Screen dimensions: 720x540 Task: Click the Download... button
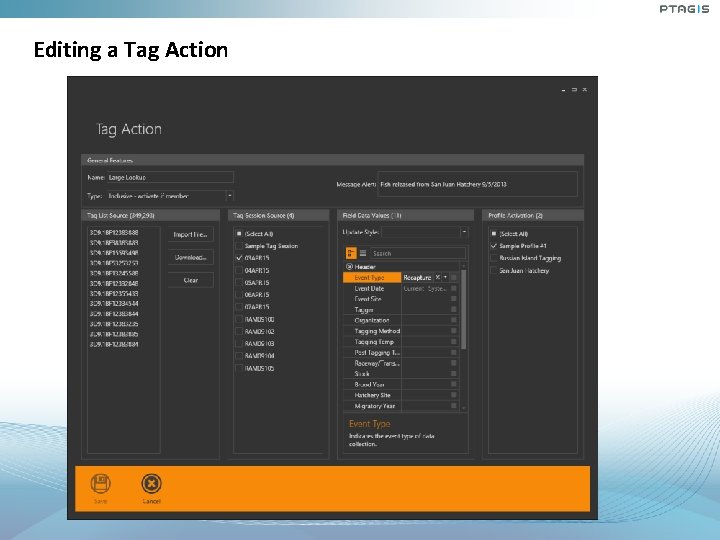pos(191,257)
